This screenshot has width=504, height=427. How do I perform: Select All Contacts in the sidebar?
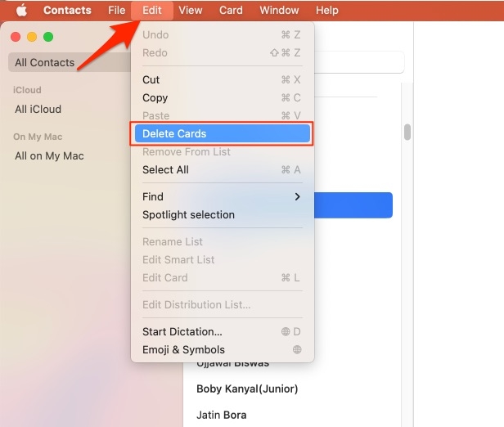click(70, 62)
